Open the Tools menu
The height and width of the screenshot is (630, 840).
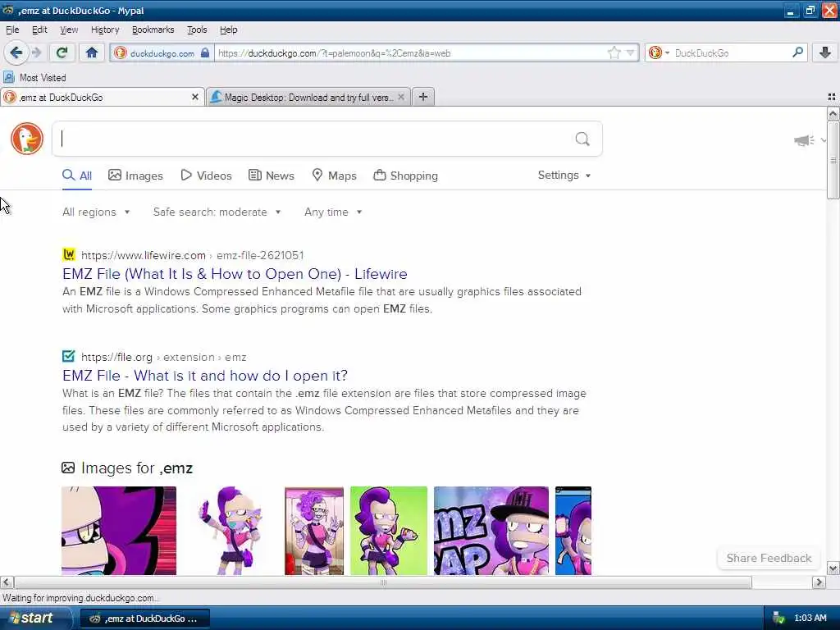pyautogui.click(x=197, y=30)
